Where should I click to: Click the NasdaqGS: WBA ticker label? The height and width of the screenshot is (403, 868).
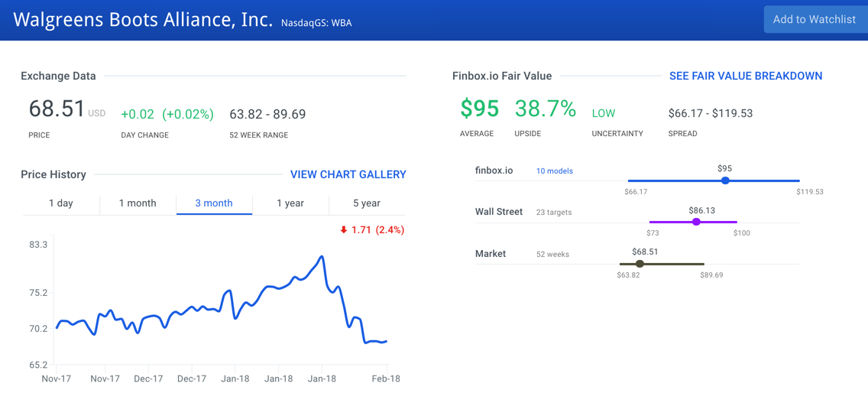click(x=316, y=23)
